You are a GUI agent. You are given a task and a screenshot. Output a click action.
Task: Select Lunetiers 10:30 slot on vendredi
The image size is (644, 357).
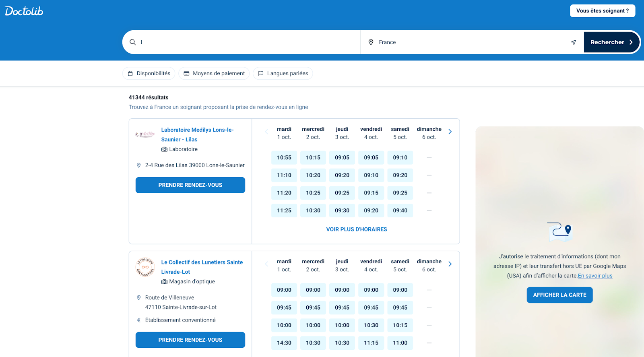(371, 325)
